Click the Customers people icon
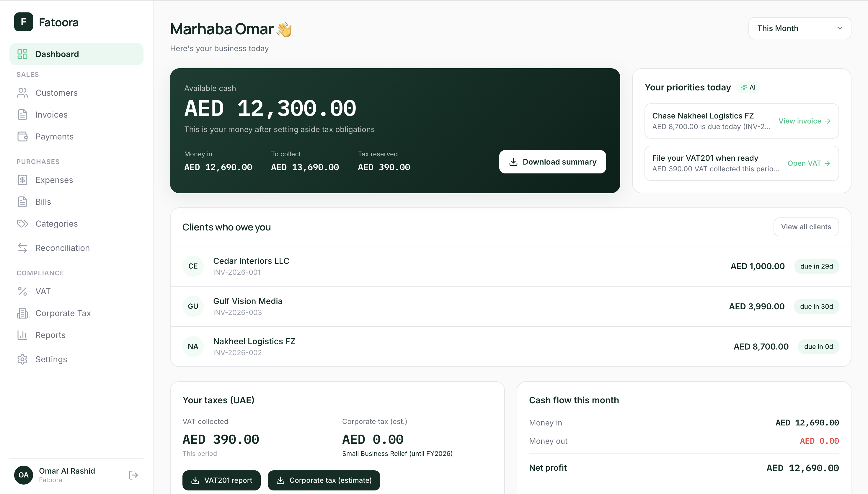Viewport: 868px width, 494px height. click(22, 93)
